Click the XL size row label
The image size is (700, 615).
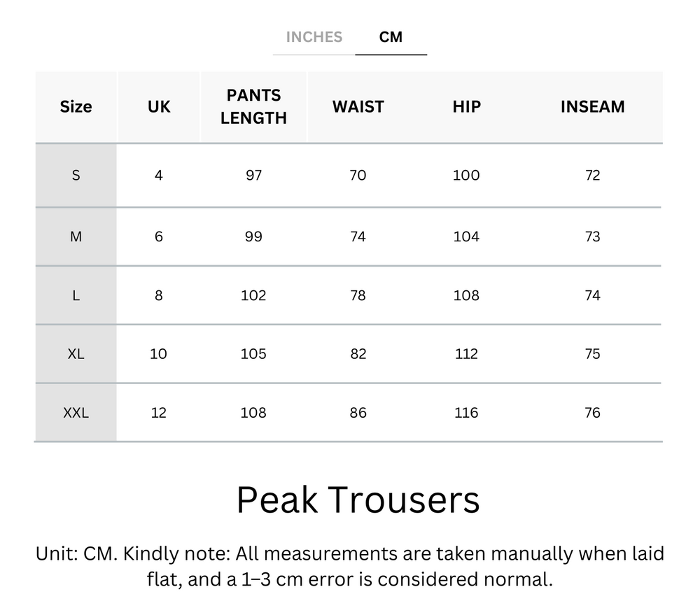[75, 354]
